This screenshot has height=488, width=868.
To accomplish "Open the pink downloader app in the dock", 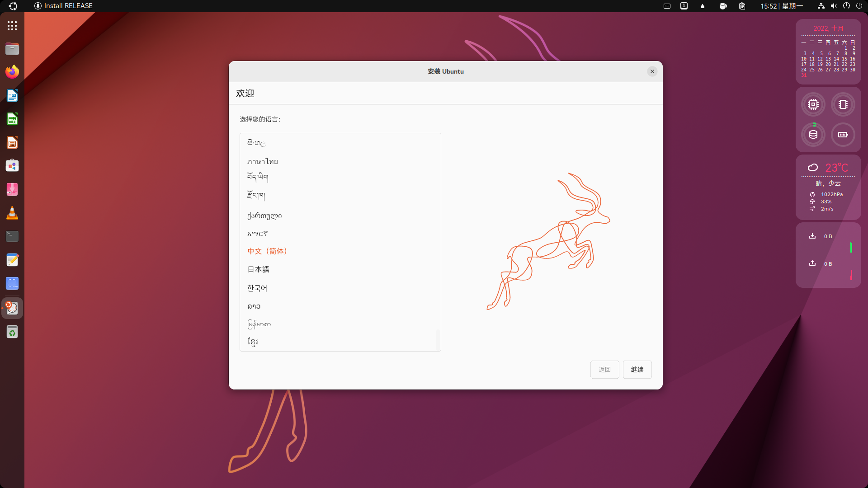I will pos(12,189).
